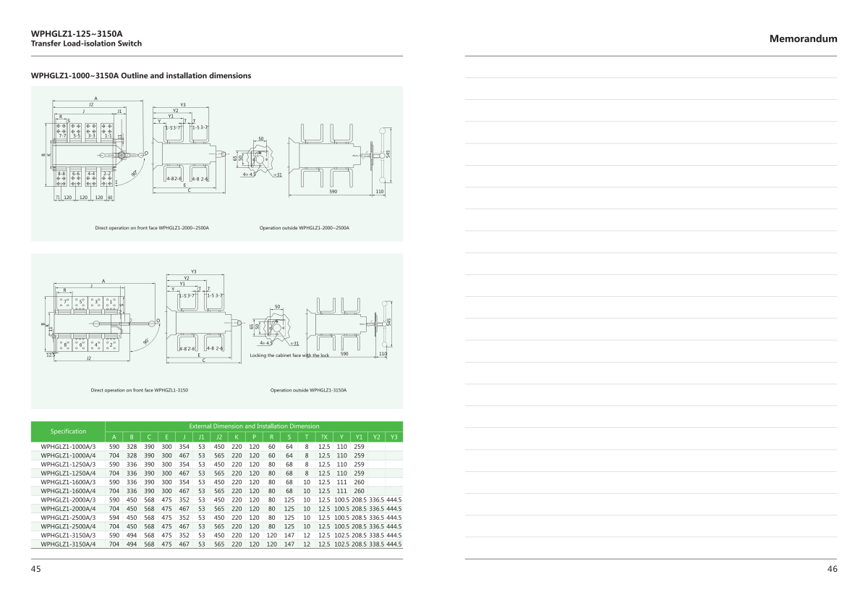Click the 'J2' column header in the table
The image size is (868, 590).
pyautogui.click(x=219, y=437)
